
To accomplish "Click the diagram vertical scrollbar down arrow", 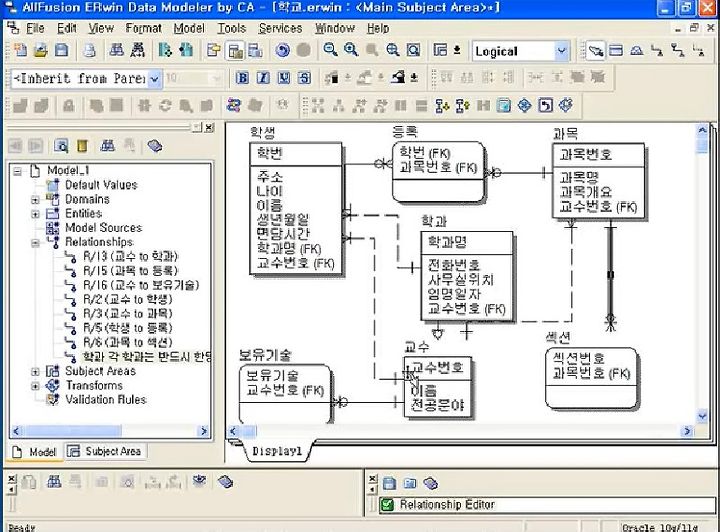I will pyautogui.click(x=703, y=416).
